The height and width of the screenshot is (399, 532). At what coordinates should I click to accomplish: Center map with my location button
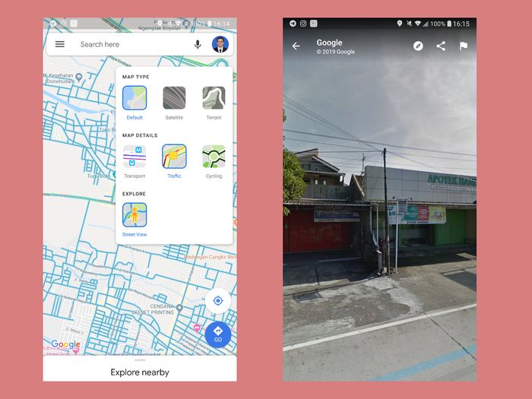217,301
